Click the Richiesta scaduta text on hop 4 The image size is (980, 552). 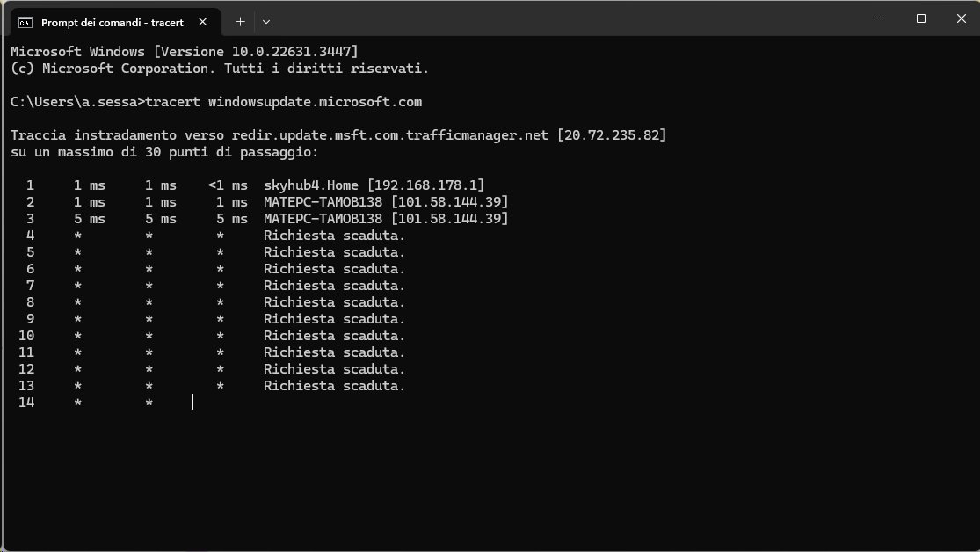point(334,236)
